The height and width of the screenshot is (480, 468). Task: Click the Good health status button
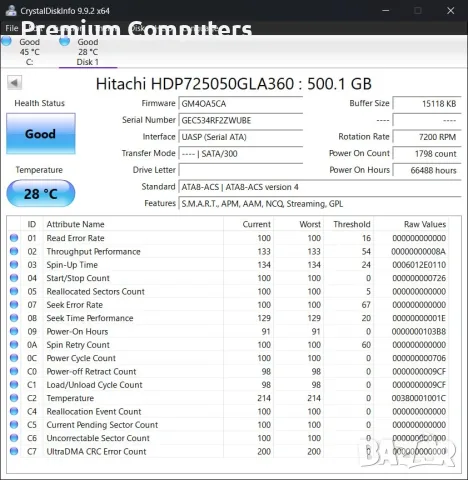[x=41, y=134]
